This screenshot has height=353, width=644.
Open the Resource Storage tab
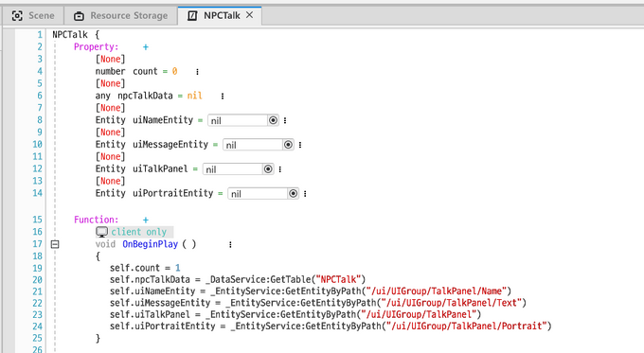tap(120, 15)
